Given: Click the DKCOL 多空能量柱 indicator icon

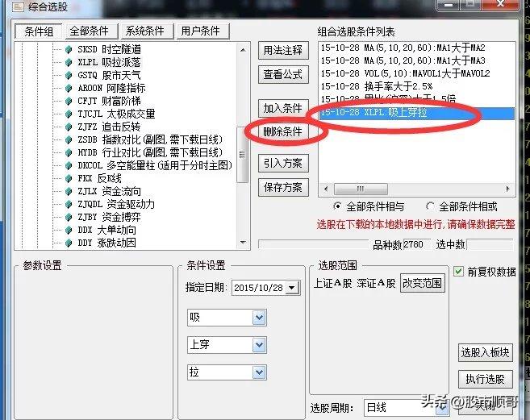Looking at the screenshot, I should coord(69,165).
